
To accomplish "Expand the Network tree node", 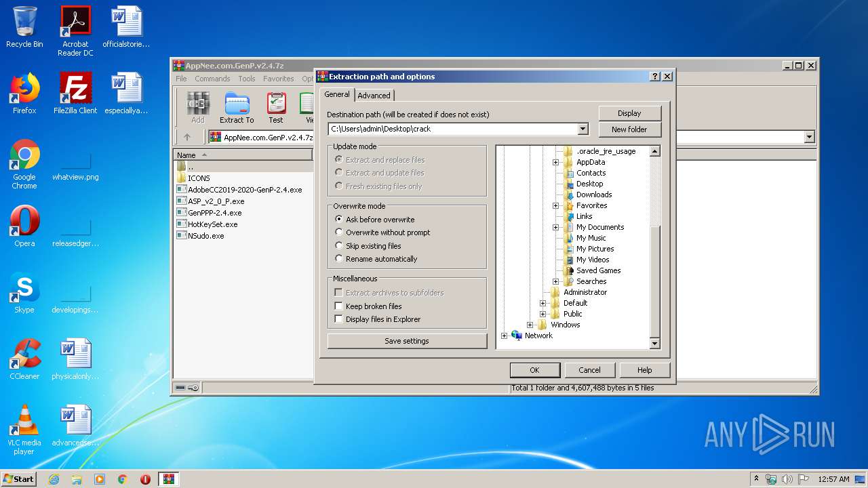I will tap(504, 335).
